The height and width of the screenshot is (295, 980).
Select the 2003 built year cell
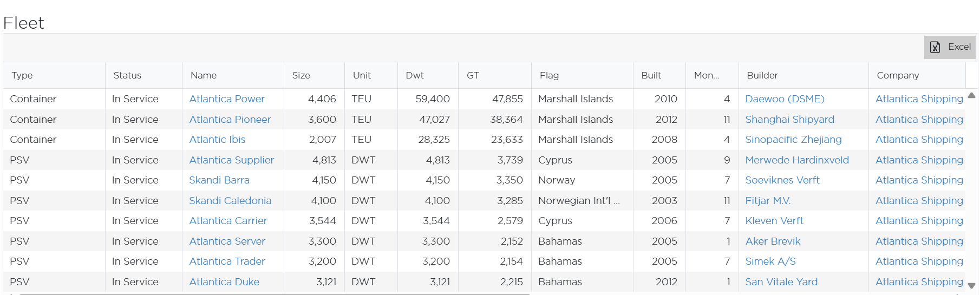point(659,201)
